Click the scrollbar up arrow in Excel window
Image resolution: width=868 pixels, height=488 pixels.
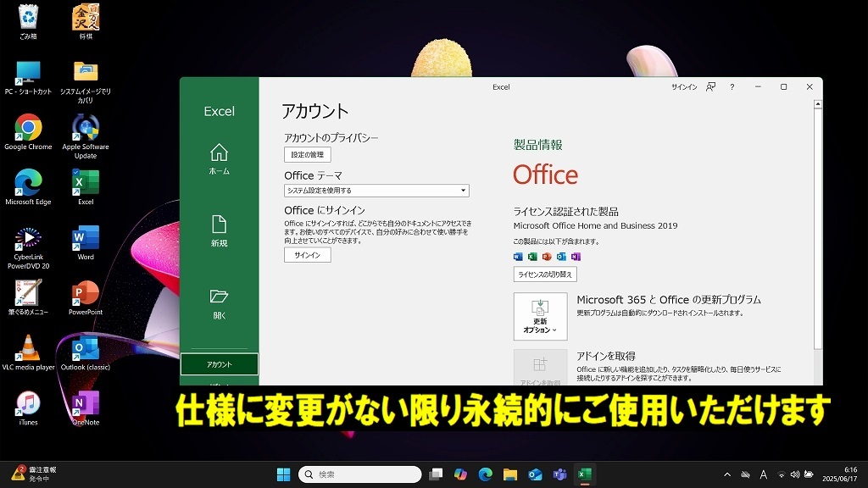tap(818, 104)
